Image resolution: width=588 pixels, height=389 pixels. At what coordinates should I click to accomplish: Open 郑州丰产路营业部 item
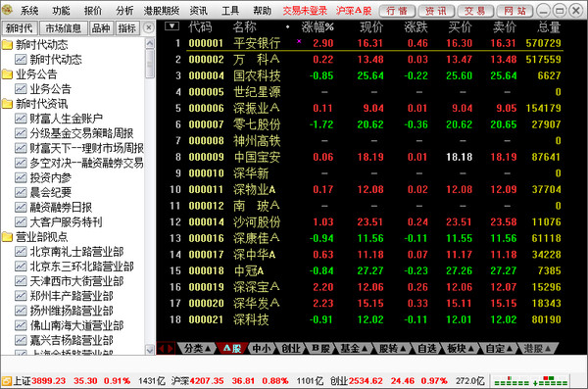coord(64,296)
